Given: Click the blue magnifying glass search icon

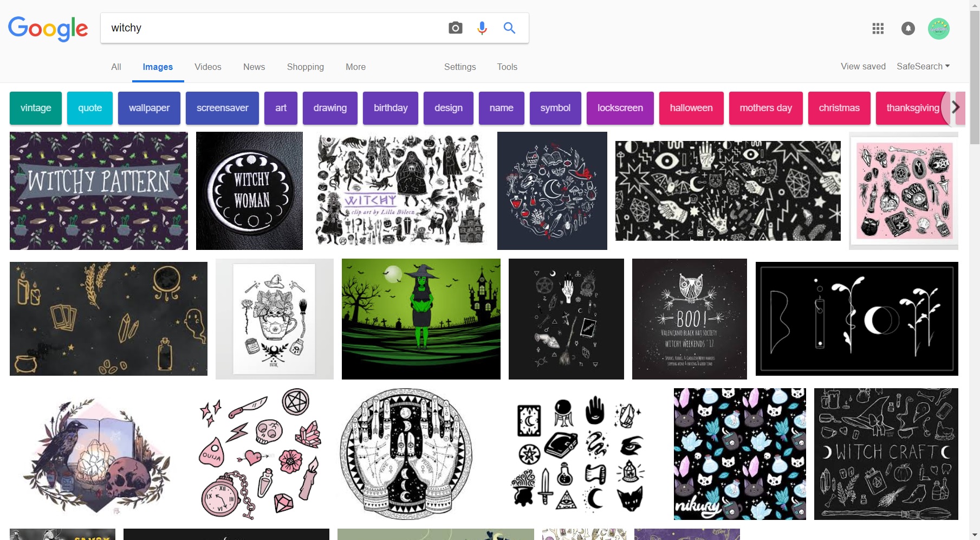Looking at the screenshot, I should pyautogui.click(x=509, y=28).
